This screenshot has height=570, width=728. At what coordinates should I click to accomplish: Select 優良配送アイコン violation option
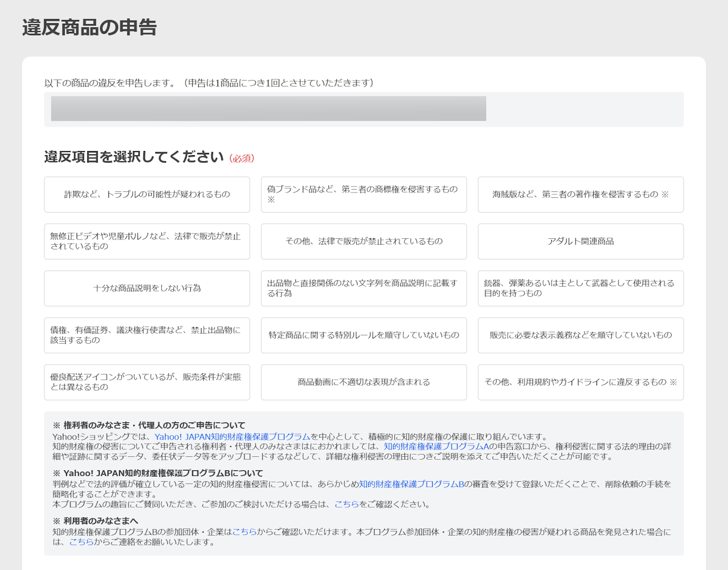pyautogui.click(x=147, y=382)
